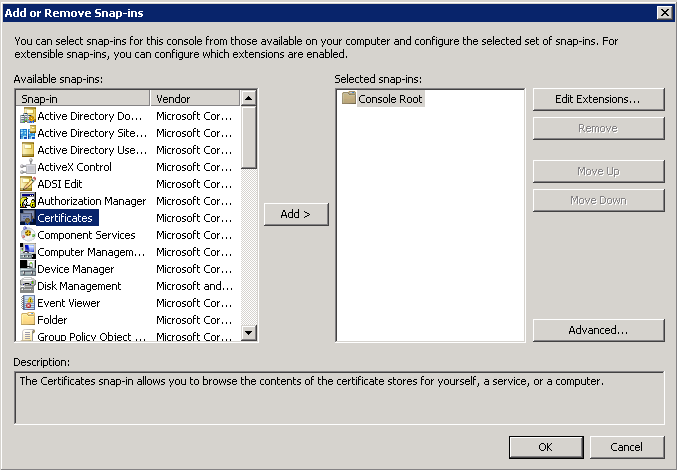Select the Component Services entry
The image size is (677, 470).
[x=86, y=235]
